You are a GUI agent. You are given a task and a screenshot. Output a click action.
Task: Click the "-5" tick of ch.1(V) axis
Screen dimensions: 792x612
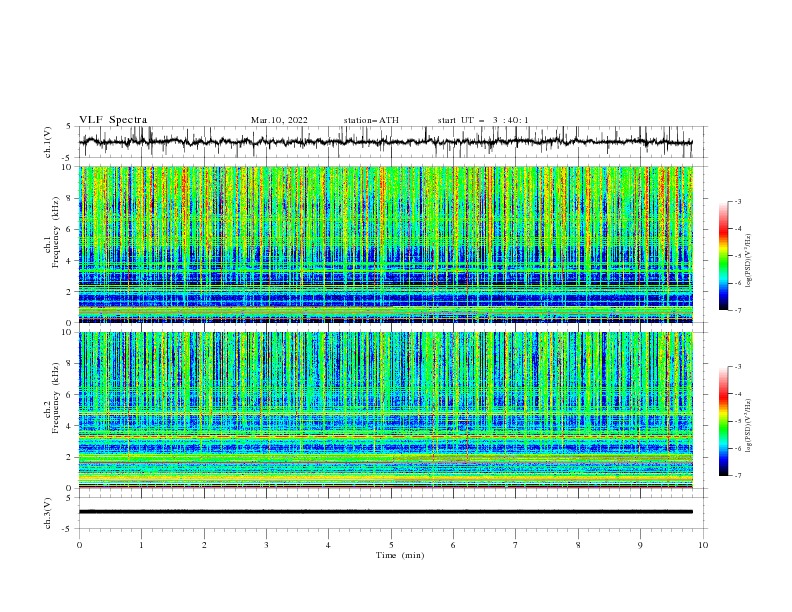[x=68, y=158]
